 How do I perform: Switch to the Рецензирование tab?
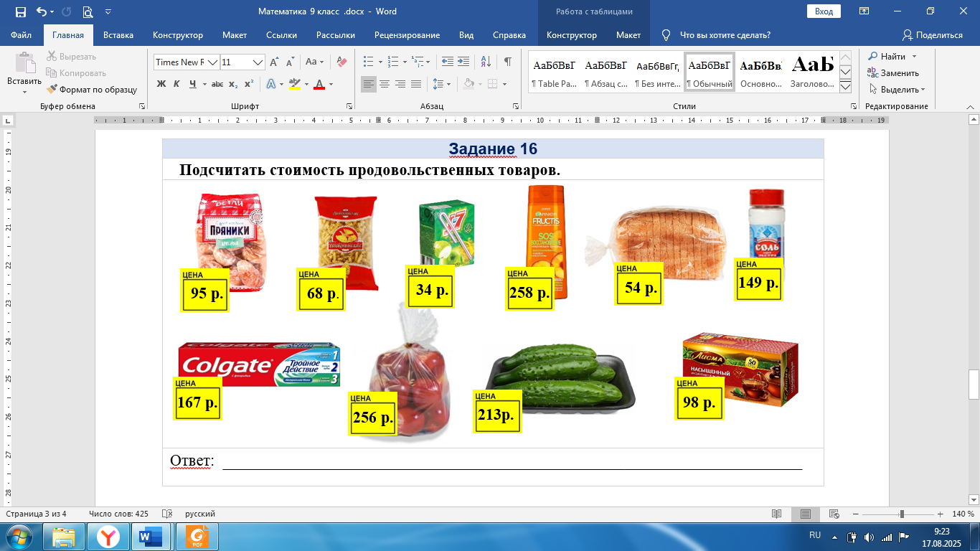407,35
